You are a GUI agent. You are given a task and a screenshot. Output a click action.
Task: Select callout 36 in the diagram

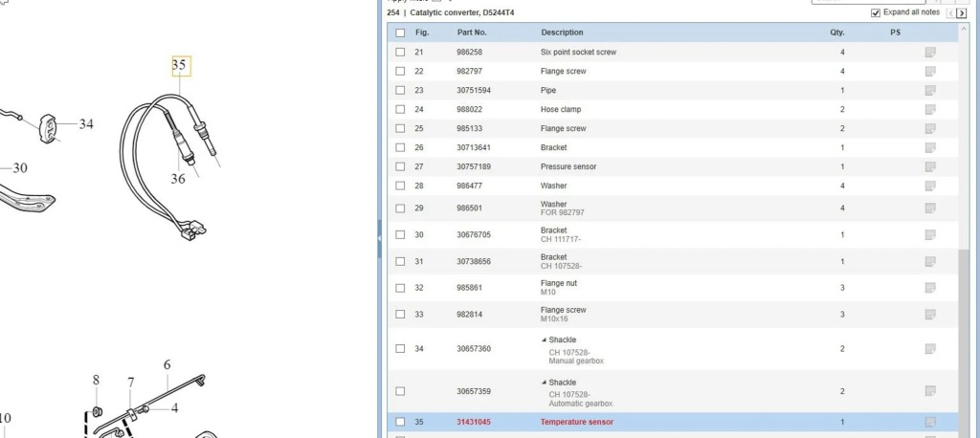[x=178, y=179]
